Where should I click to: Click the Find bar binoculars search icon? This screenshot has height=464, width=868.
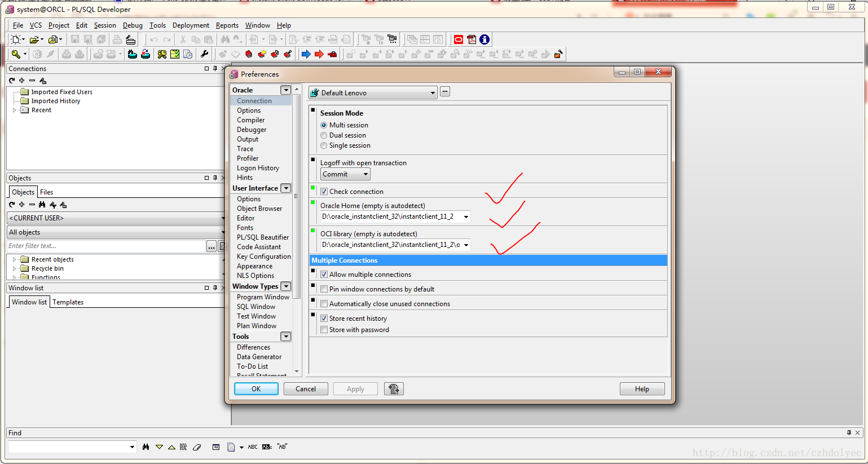[x=146, y=447]
